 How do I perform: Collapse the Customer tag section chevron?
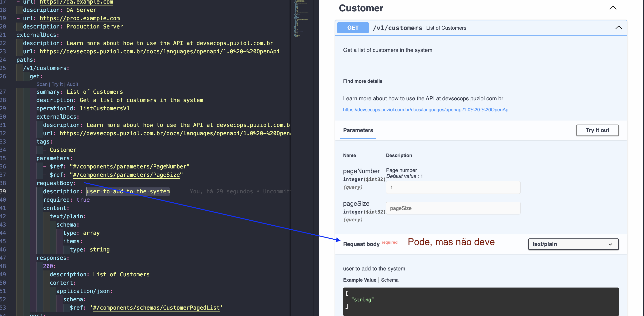point(613,8)
